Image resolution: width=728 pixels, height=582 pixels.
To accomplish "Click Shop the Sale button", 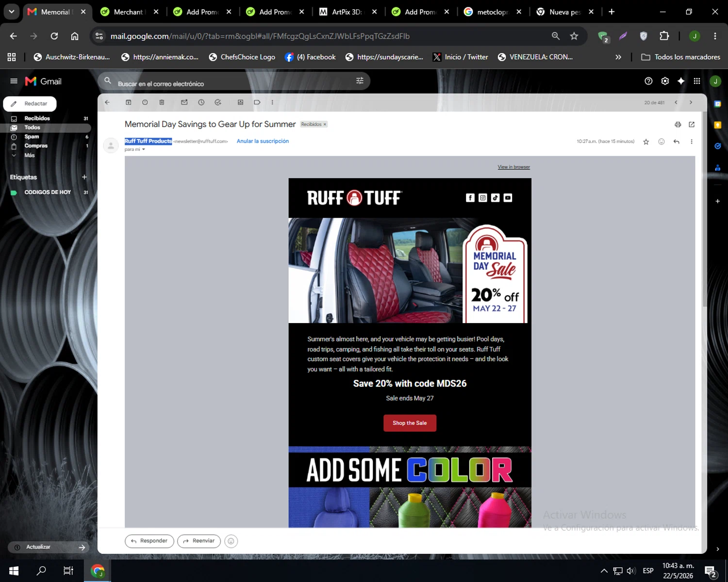I will coord(410,423).
